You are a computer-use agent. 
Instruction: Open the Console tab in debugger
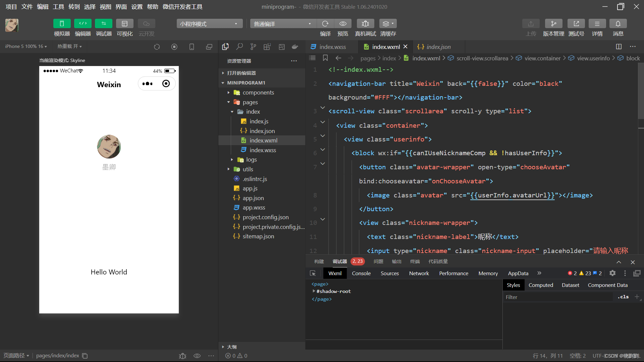coord(361,273)
